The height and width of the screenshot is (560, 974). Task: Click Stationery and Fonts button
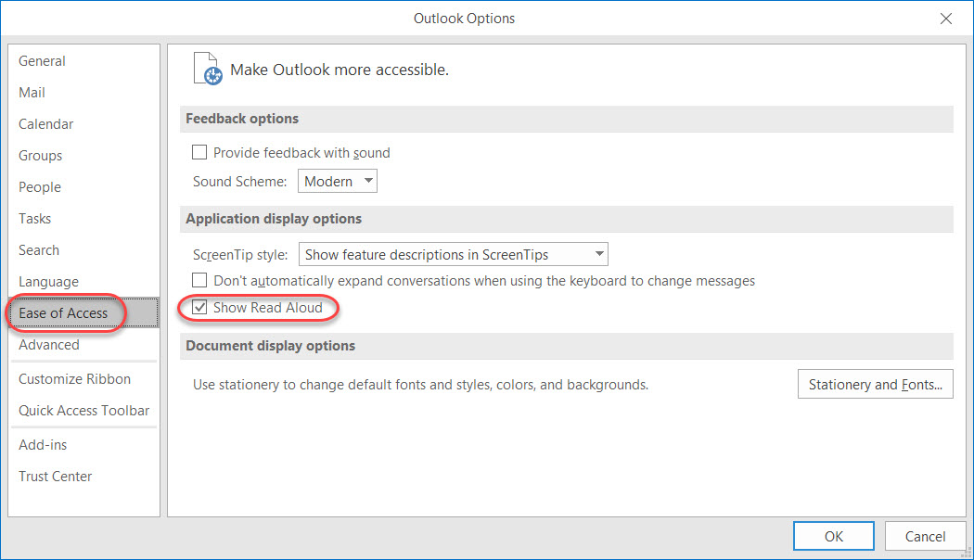875,384
